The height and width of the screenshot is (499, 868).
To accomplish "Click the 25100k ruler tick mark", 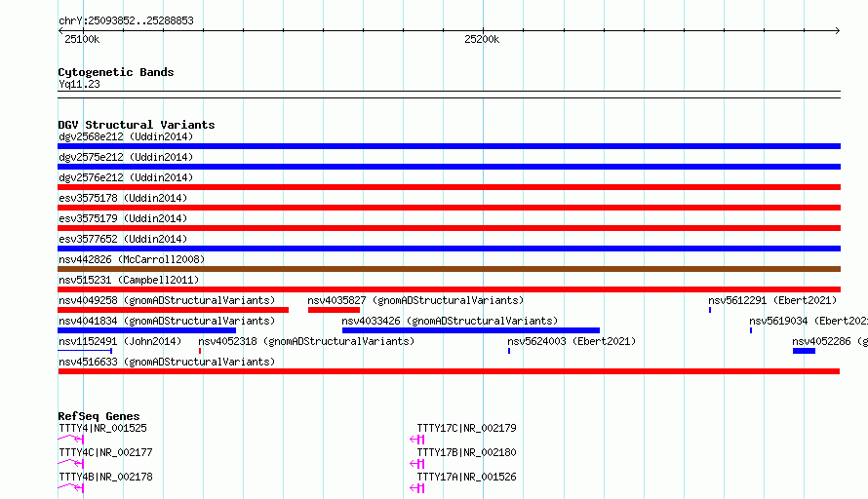I will [x=83, y=30].
